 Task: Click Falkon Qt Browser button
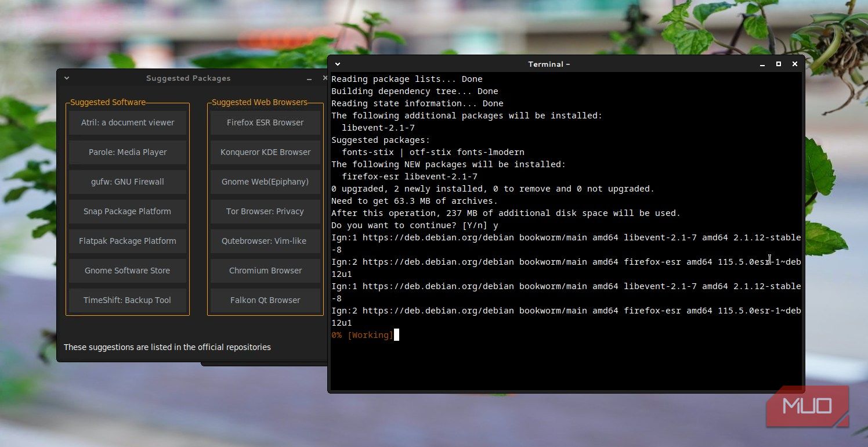(265, 300)
